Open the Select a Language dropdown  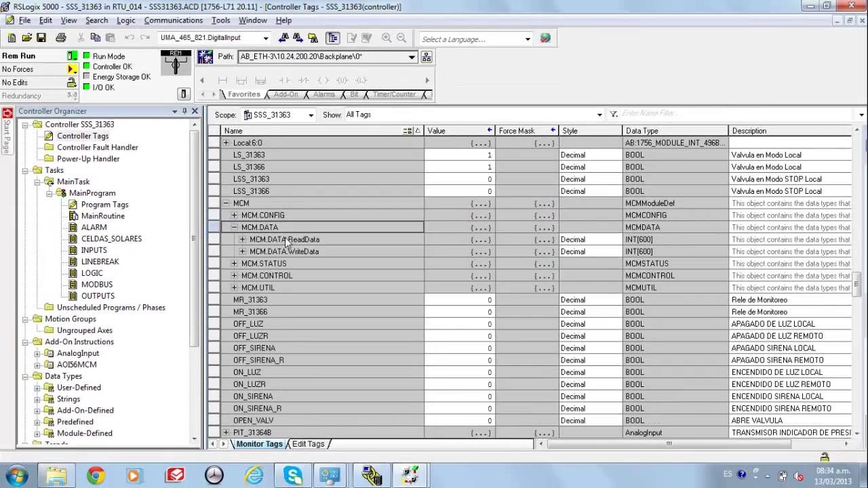(x=528, y=39)
